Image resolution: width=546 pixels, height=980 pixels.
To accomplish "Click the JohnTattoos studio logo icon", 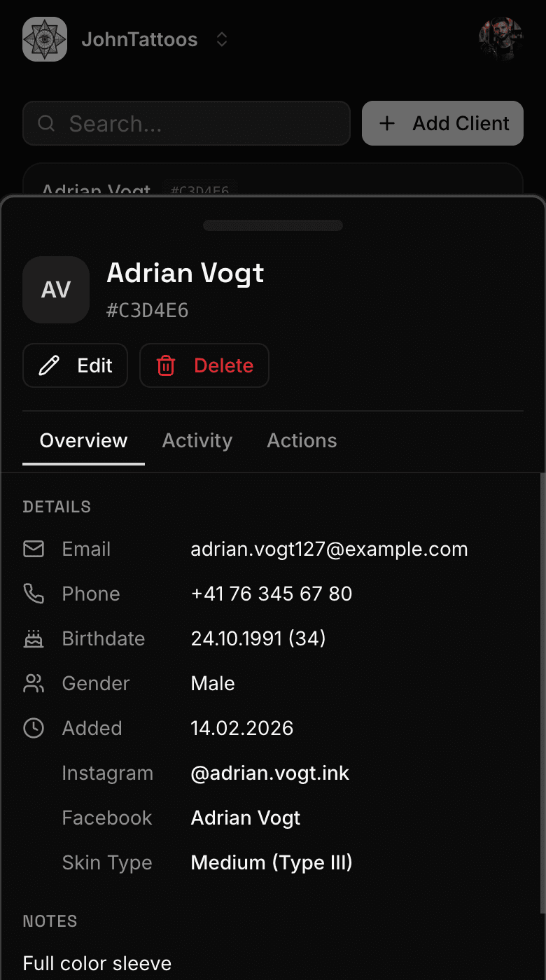I will coord(45,39).
